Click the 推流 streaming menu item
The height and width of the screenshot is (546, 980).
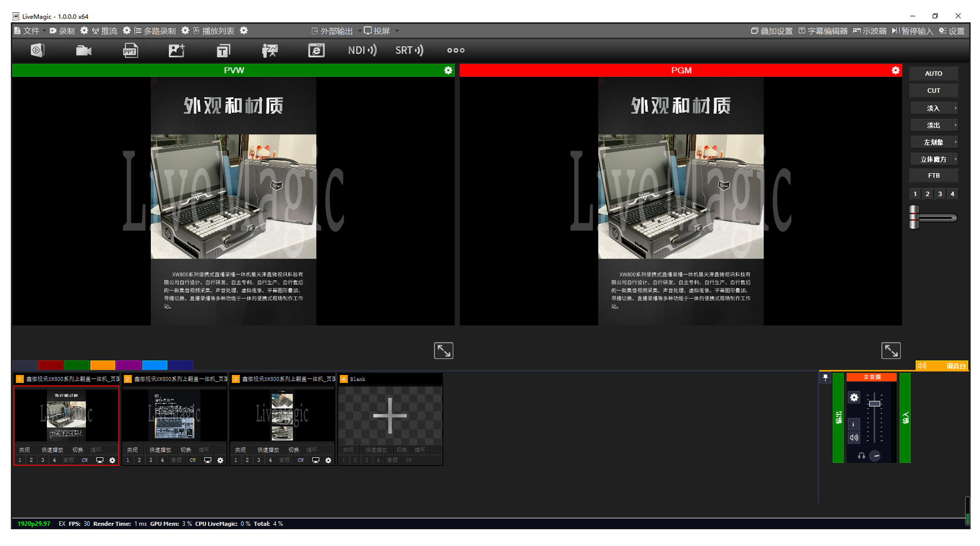coord(105,31)
